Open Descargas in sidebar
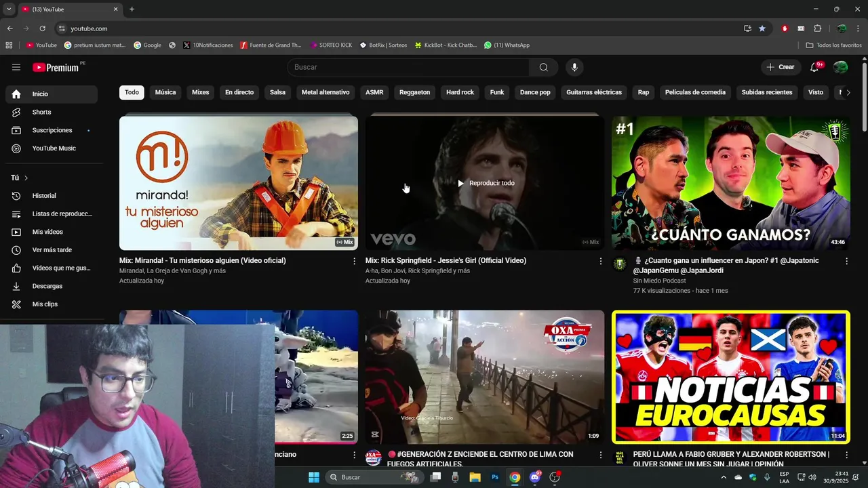This screenshot has height=488, width=868. click(x=52, y=286)
